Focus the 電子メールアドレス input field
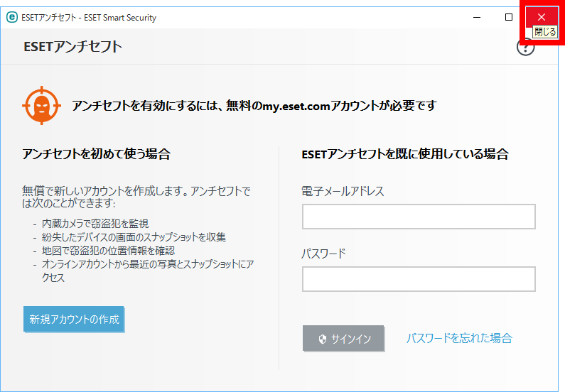The height and width of the screenshot is (392, 565). 419,217
